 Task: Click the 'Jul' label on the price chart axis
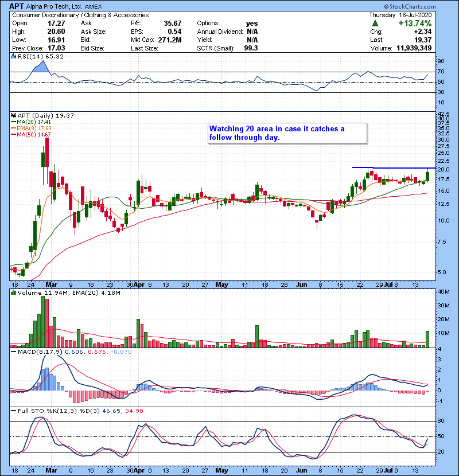[x=388, y=284]
